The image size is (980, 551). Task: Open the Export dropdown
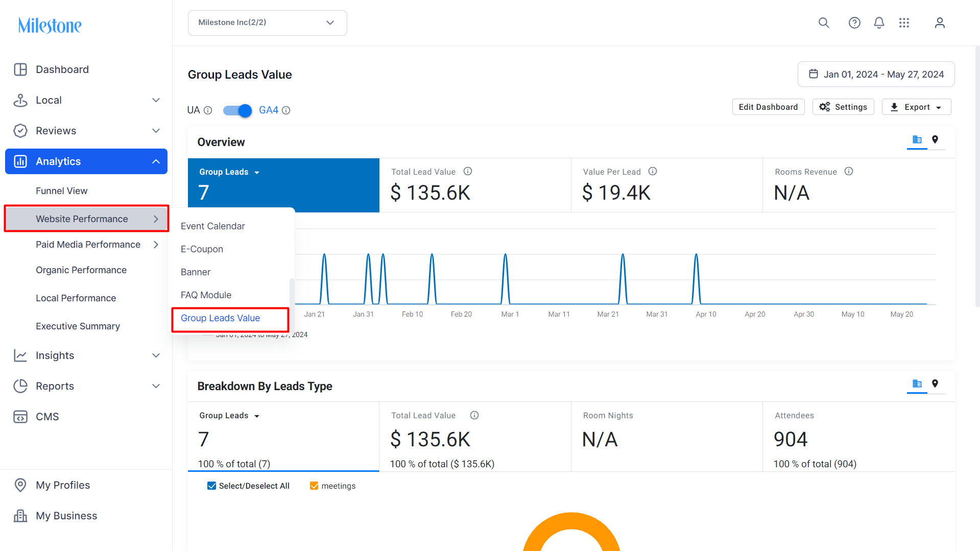[916, 107]
